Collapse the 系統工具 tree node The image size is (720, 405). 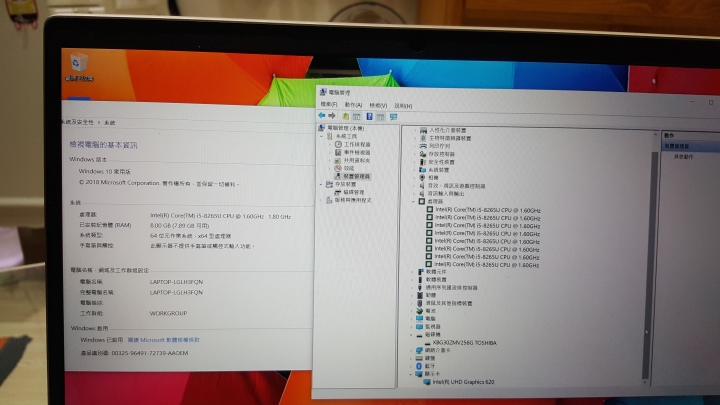pyautogui.click(x=322, y=136)
